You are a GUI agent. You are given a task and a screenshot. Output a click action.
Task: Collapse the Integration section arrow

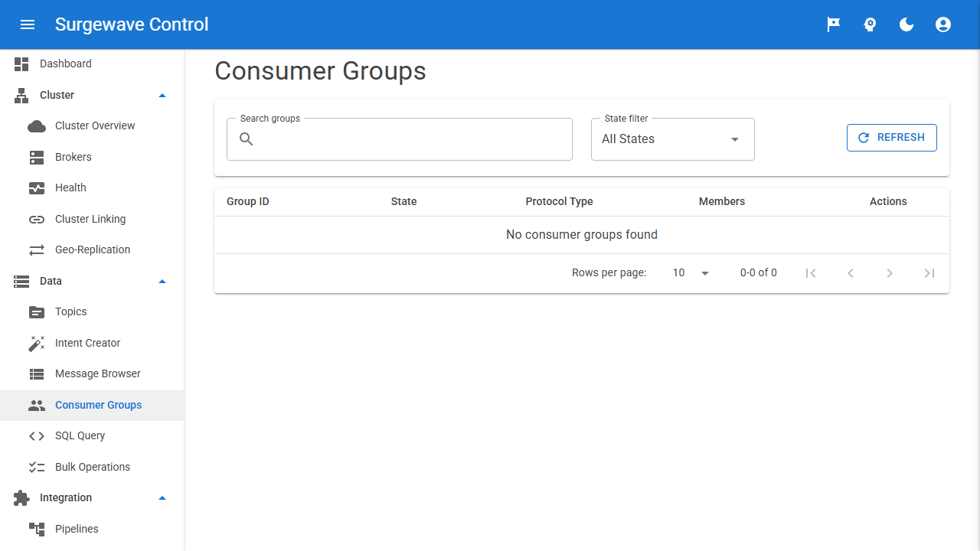tap(162, 498)
